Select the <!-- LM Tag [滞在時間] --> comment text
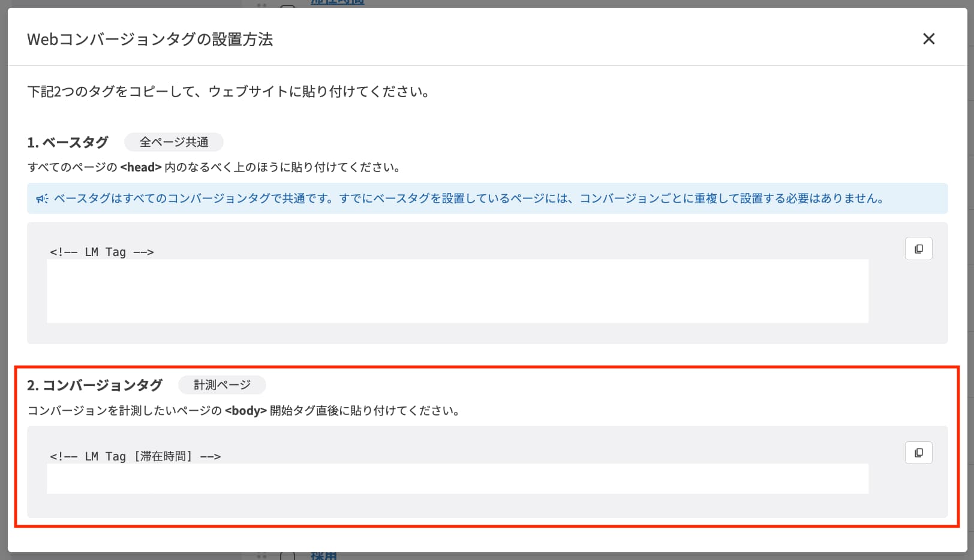 point(135,456)
